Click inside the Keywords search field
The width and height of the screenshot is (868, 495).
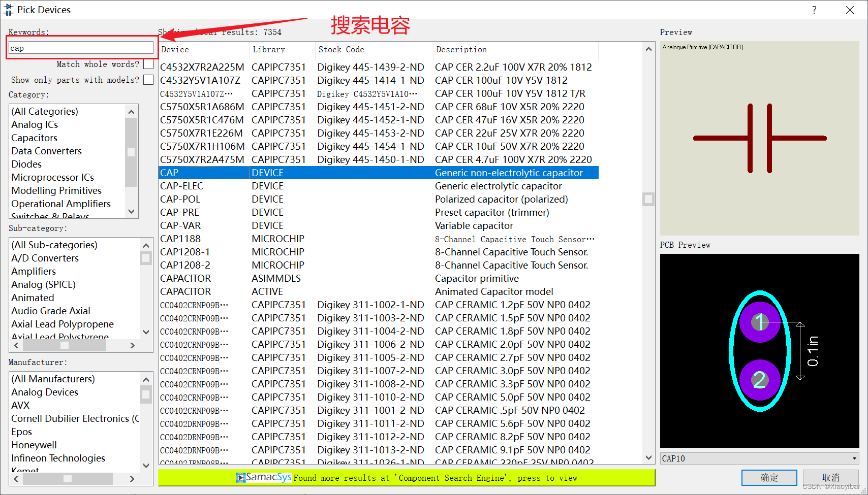pyautogui.click(x=81, y=47)
